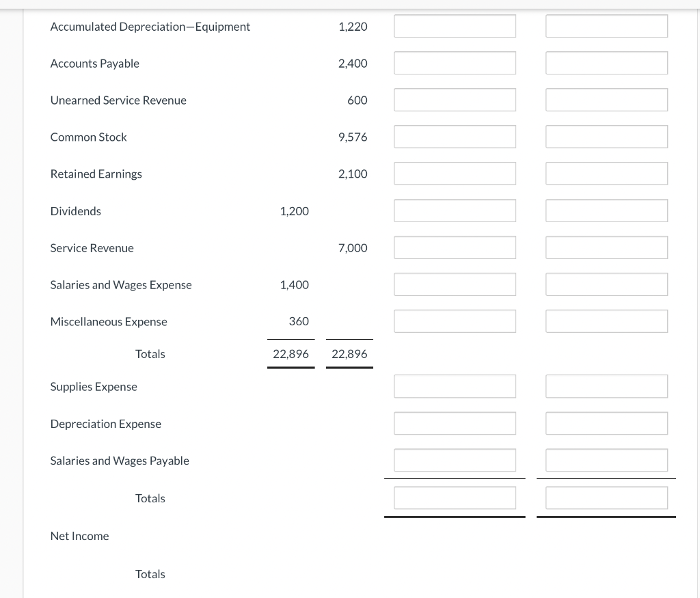Click the credit Totals input field

pos(606,498)
